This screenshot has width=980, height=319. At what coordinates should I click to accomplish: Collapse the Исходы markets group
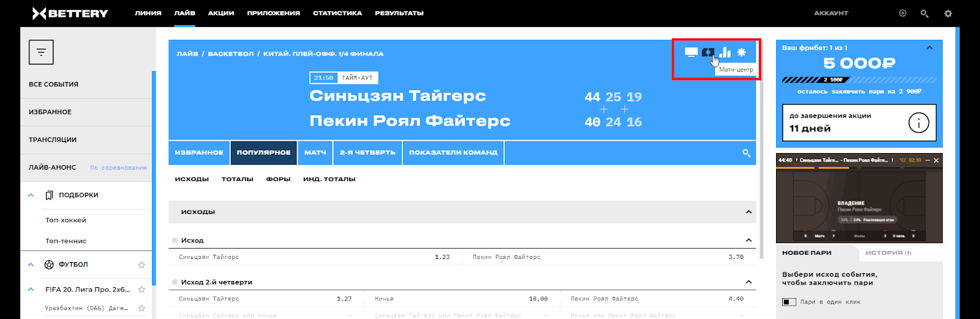click(x=748, y=212)
